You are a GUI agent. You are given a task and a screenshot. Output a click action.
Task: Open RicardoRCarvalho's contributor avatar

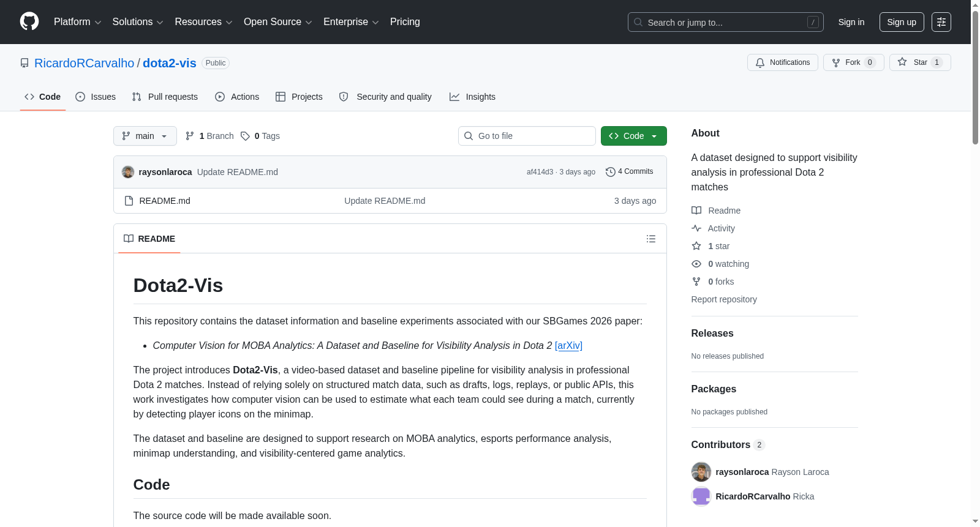tap(701, 496)
